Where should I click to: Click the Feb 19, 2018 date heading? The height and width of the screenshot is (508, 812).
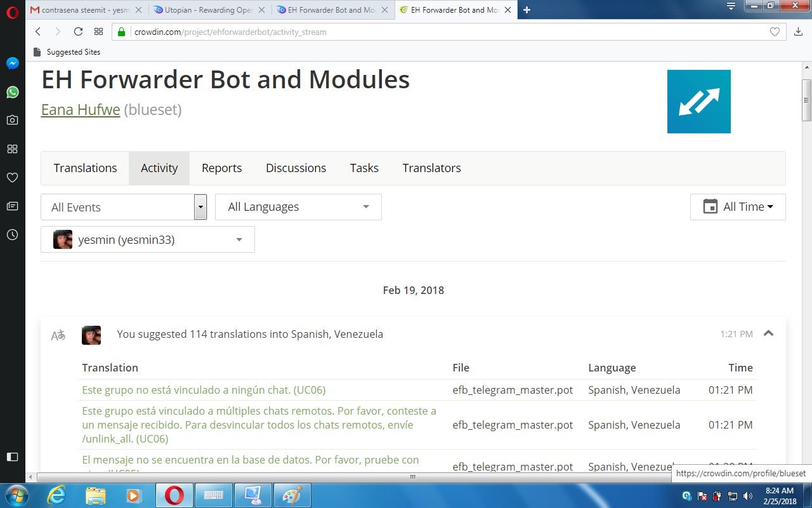click(x=413, y=290)
